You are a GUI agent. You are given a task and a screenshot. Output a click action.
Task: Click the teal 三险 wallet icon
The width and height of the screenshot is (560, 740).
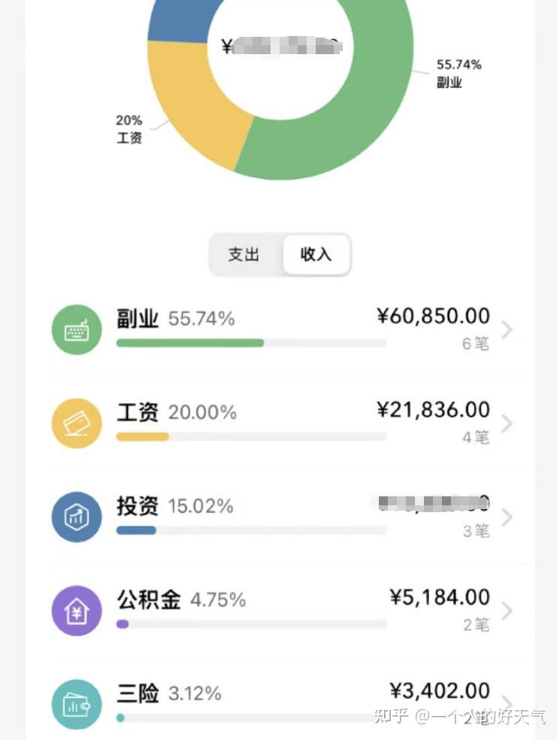click(x=77, y=704)
